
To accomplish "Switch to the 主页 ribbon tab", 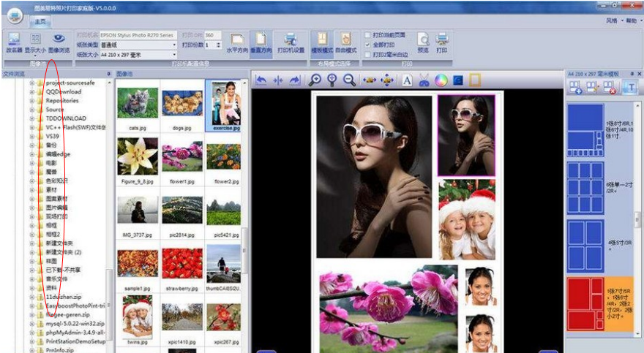I will click(x=39, y=22).
